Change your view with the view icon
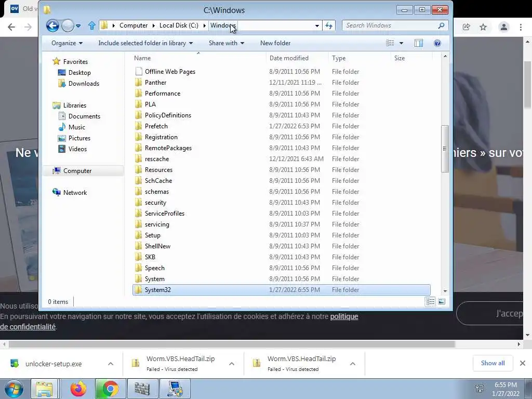The height and width of the screenshot is (399, 532). 390,43
